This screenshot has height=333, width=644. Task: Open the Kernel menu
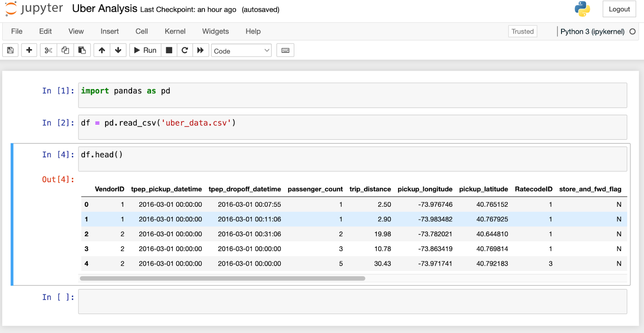click(x=175, y=31)
